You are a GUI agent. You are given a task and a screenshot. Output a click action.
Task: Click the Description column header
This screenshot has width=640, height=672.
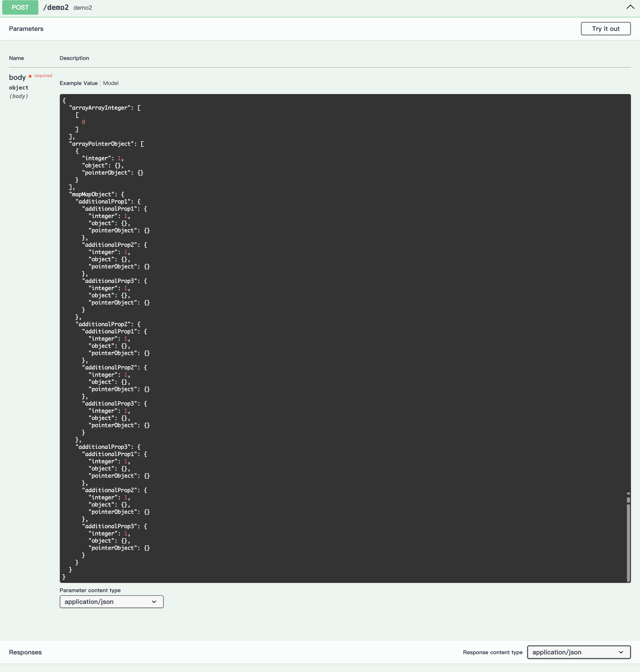[x=74, y=58]
